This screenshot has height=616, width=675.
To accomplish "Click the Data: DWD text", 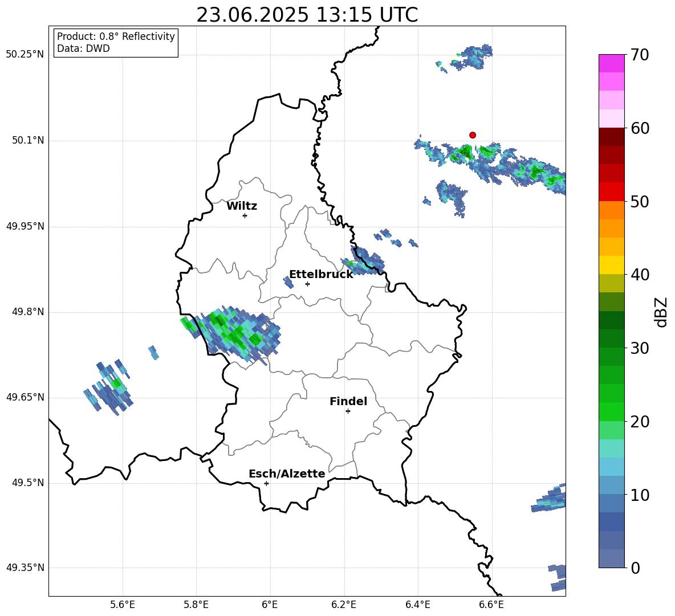I will coord(83,48).
